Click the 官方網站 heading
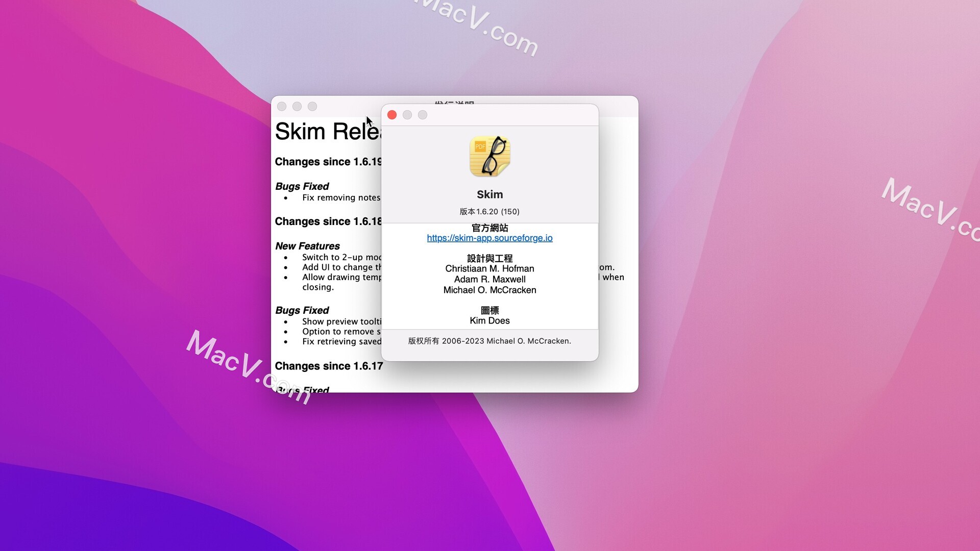This screenshot has height=551, width=980. (489, 228)
